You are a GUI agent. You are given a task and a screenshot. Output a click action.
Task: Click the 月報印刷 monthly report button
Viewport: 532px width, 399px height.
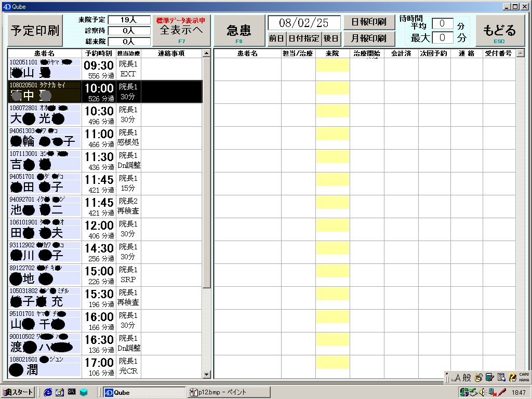[369, 38]
